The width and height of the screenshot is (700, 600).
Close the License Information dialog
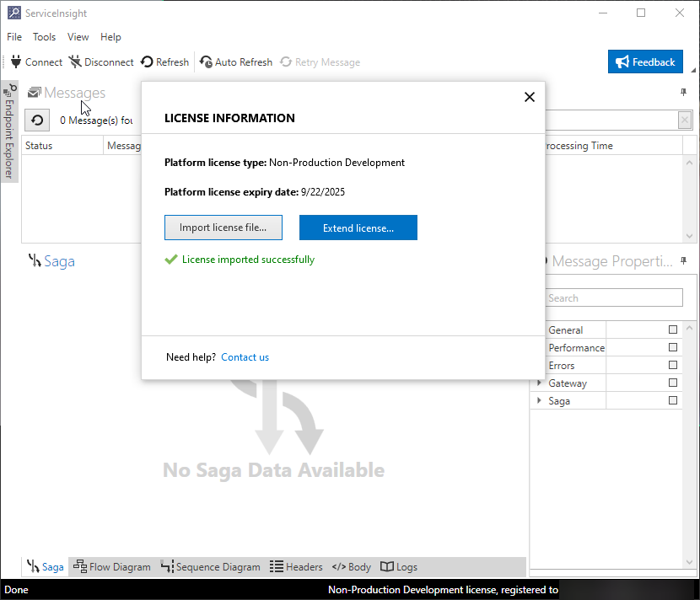tap(530, 97)
